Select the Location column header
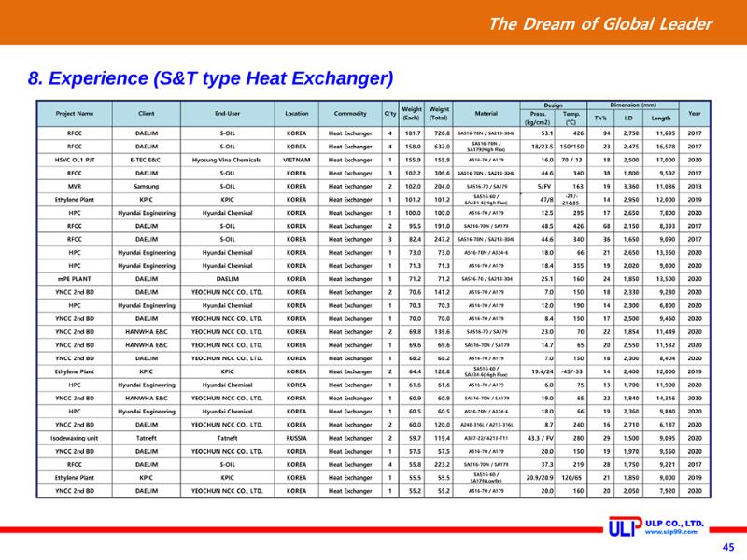The width and height of the screenshot is (747, 560). coord(296,113)
